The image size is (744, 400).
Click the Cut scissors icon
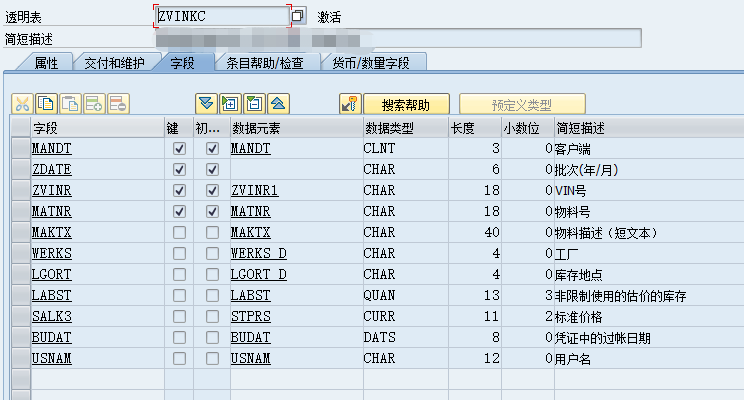pyautogui.click(x=22, y=103)
